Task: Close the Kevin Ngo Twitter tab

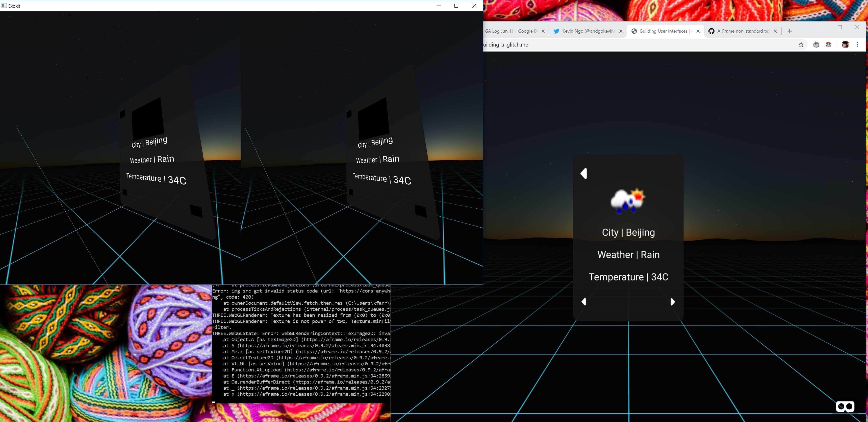Action: [x=621, y=31]
